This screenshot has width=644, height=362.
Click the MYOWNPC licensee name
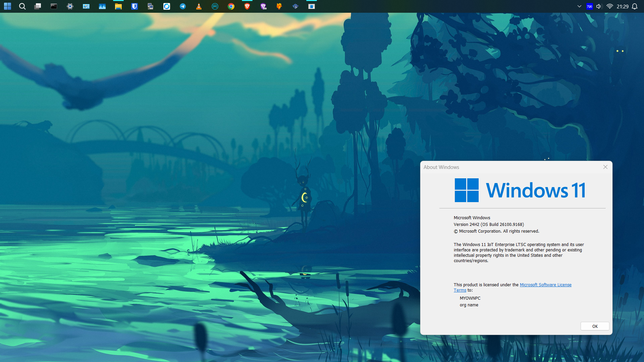click(470, 298)
